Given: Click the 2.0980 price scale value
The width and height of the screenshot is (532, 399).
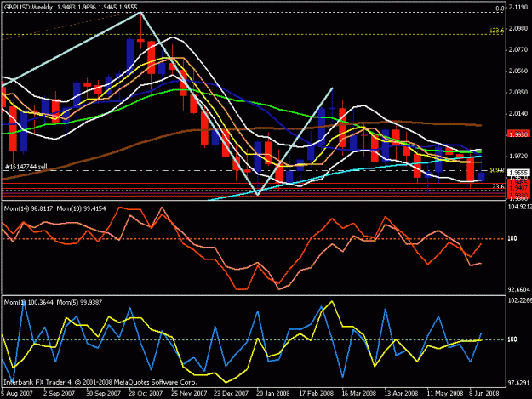Looking at the screenshot, I should click(518, 29).
